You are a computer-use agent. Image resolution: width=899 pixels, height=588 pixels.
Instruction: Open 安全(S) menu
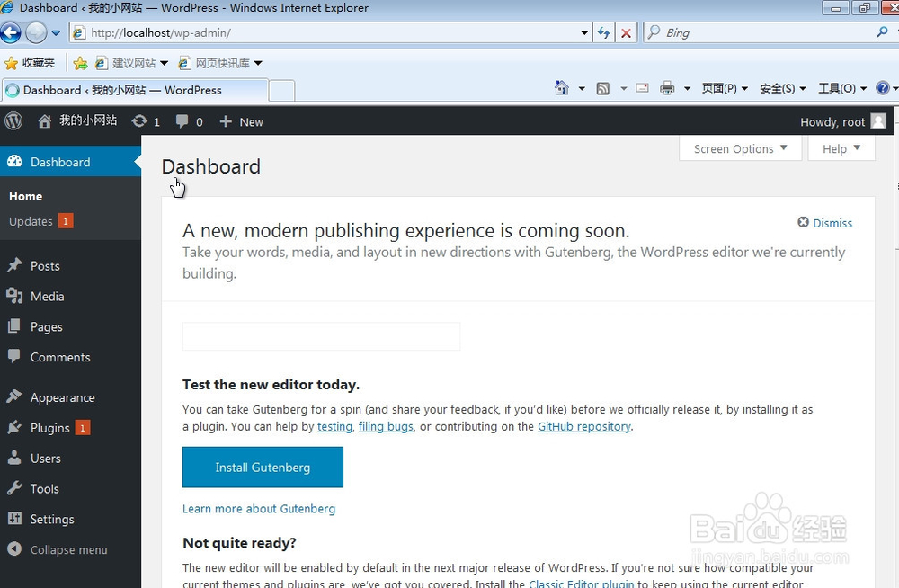coord(783,88)
